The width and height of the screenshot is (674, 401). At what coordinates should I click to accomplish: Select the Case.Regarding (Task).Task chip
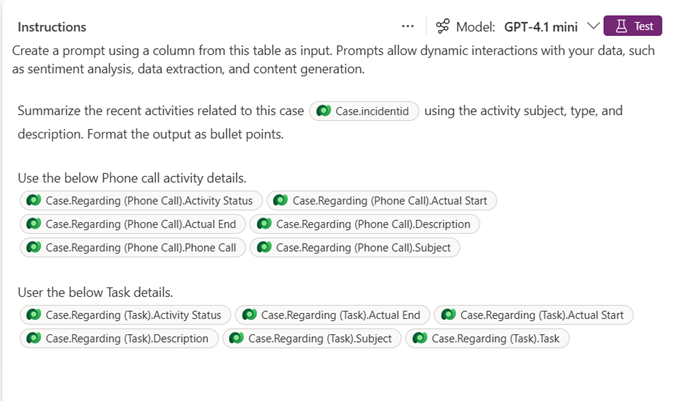487,338
